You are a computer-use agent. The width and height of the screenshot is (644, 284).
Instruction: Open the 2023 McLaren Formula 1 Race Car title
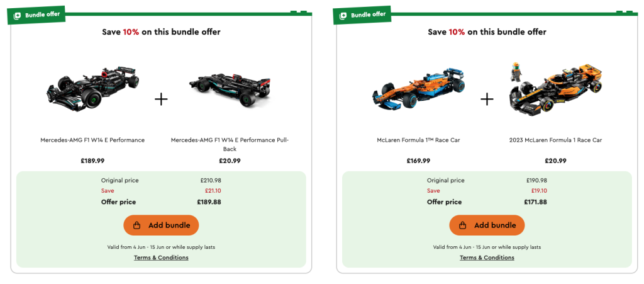coord(555,140)
